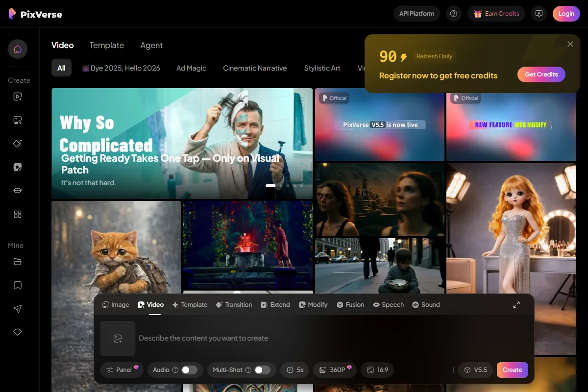Expand the creation panel with arrows icon
The width and height of the screenshot is (588, 392).
point(516,305)
